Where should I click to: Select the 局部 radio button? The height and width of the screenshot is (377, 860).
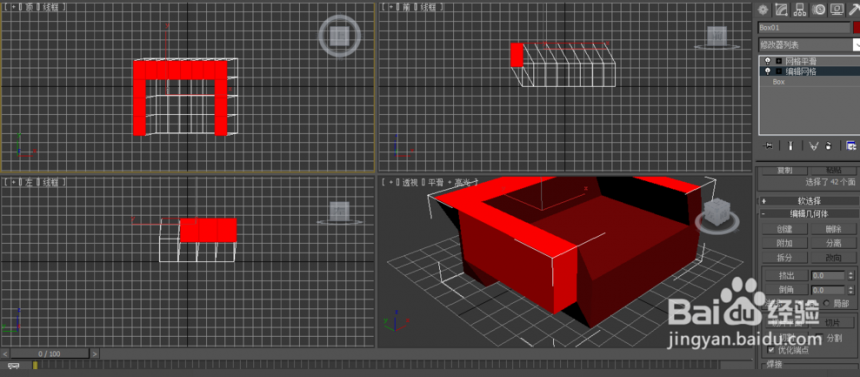[826, 303]
